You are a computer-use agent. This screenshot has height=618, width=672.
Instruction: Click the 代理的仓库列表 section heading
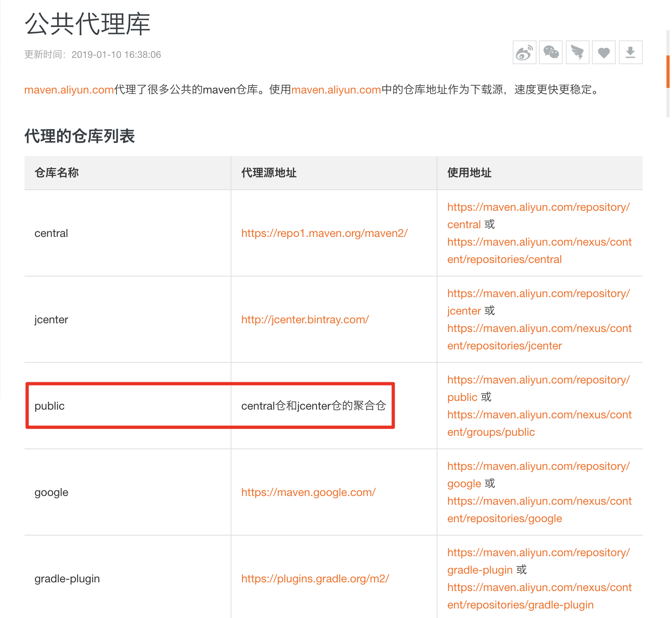(x=80, y=136)
